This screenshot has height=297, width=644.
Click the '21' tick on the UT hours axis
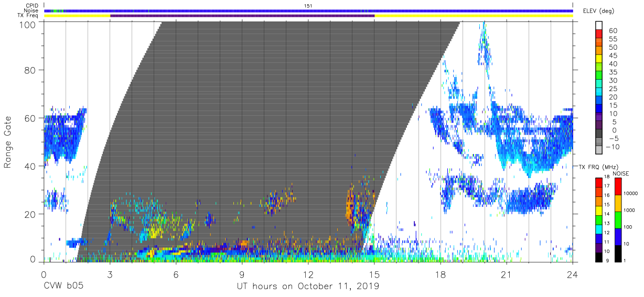coord(507,274)
